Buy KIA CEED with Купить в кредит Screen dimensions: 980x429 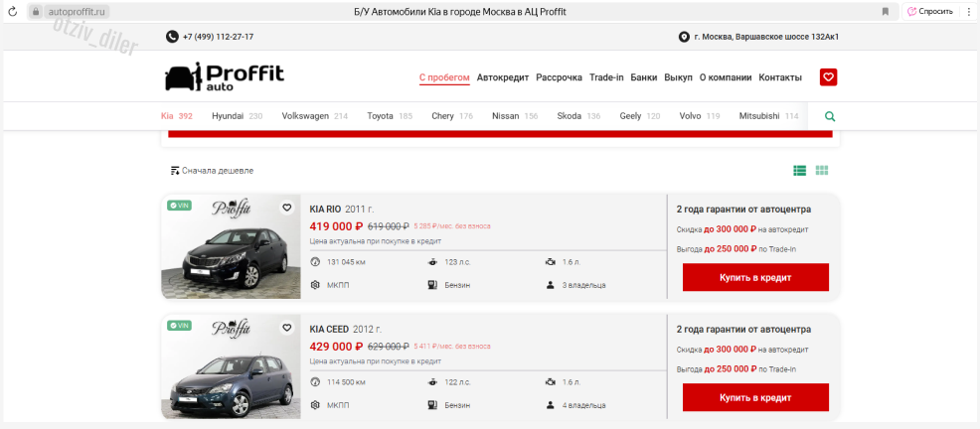coord(755,397)
